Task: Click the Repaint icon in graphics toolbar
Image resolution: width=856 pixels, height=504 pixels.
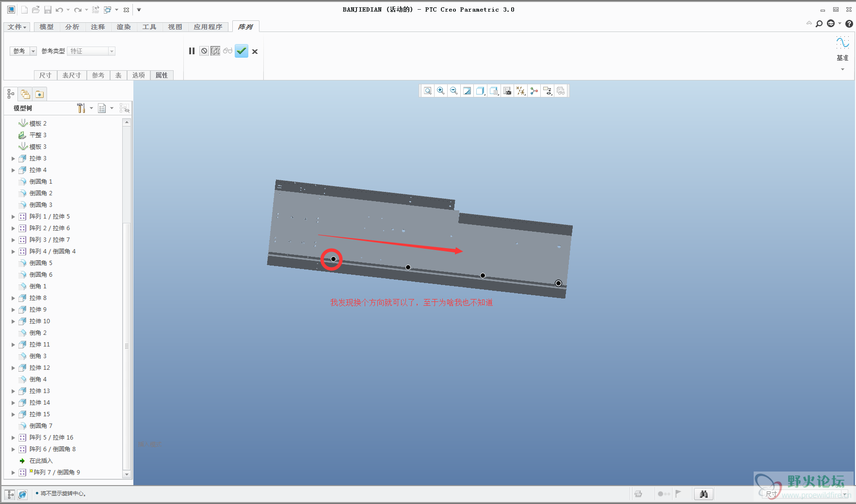Action: [x=467, y=91]
